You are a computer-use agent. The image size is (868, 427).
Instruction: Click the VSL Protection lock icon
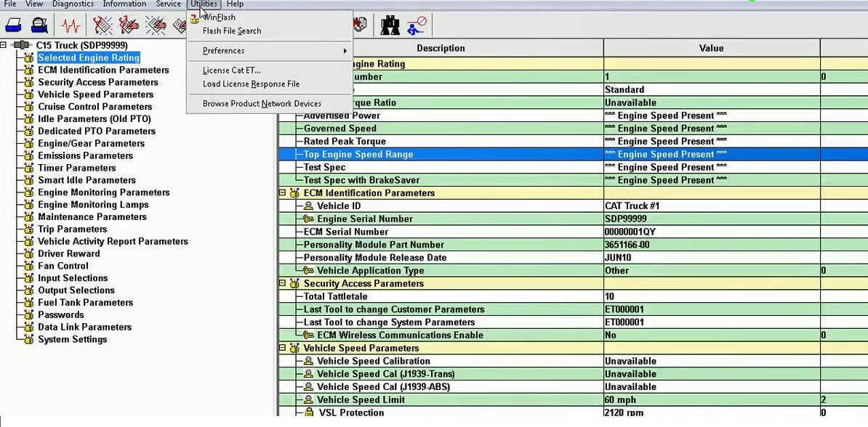pos(308,412)
